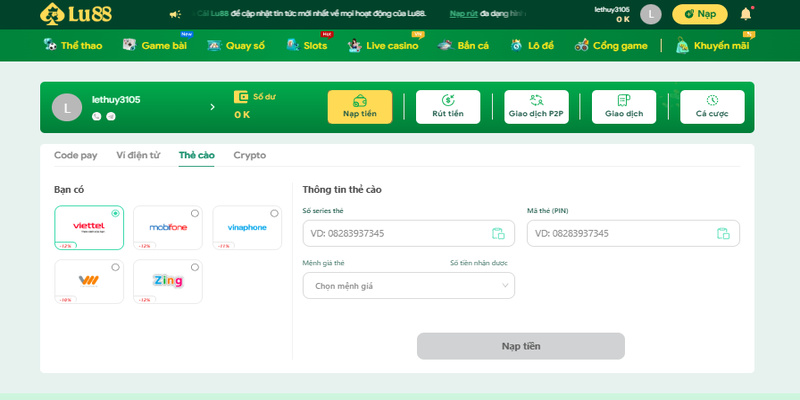This screenshot has width=800, height=400.
Task: Click the large L profile avatar
Action: point(67,107)
